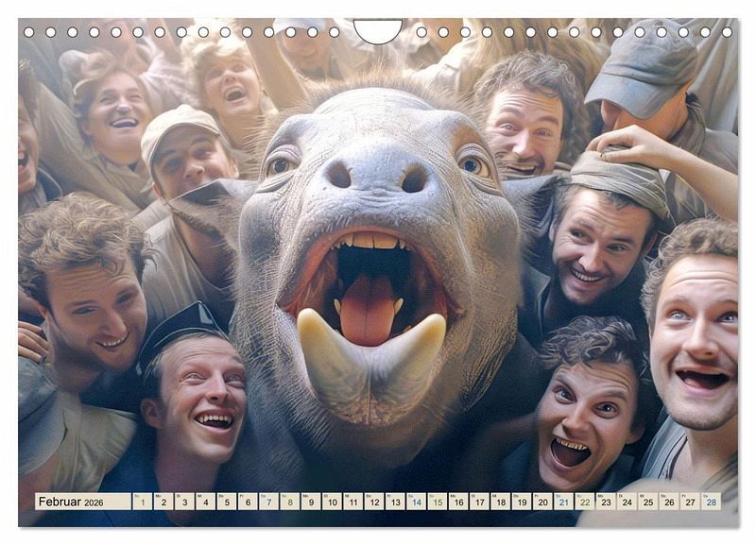Click the calendar hanger notch at top center
Screen dimensions: 756x545
point(377,31)
